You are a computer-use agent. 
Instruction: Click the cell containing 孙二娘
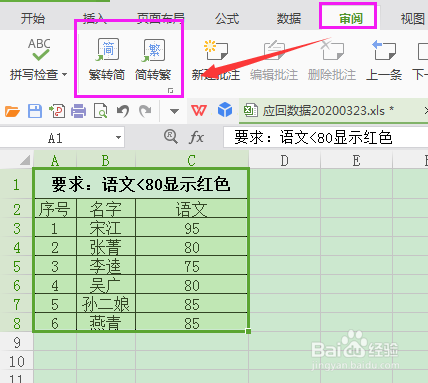106,304
